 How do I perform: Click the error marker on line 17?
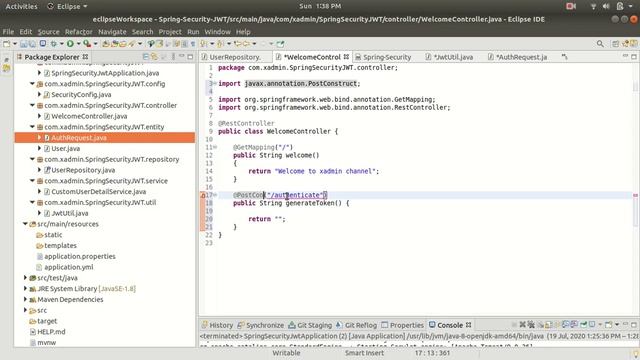click(x=203, y=195)
